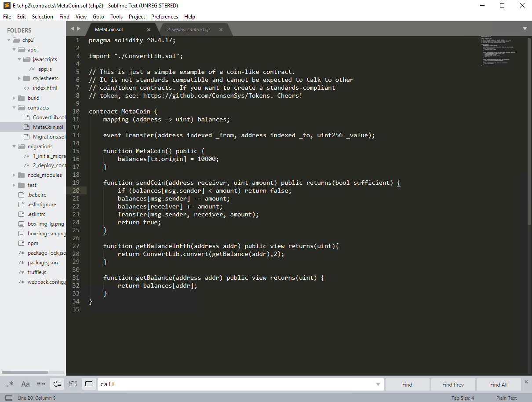Expand the stylesheets folder
This screenshot has height=402, width=532.
click(x=19, y=78)
